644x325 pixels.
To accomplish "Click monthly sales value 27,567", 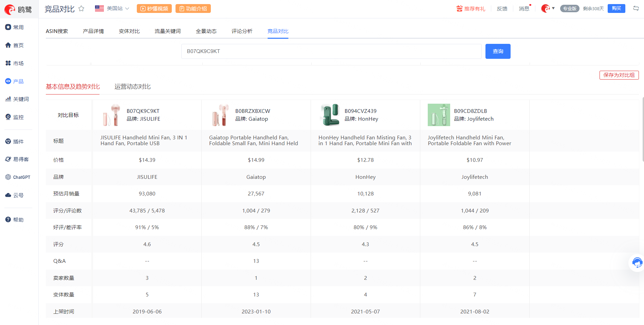I will click(256, 194).
